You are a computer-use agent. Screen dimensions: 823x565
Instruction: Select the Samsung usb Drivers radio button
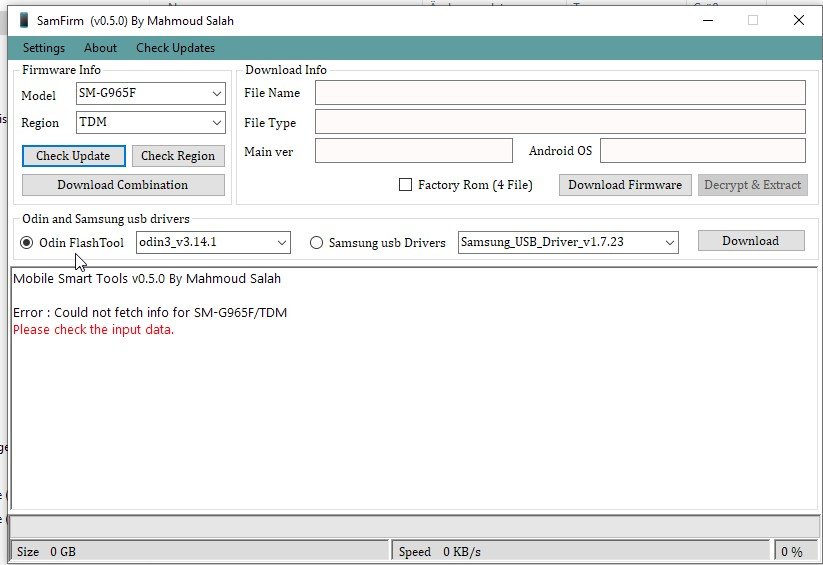click(x=316, y=243)
